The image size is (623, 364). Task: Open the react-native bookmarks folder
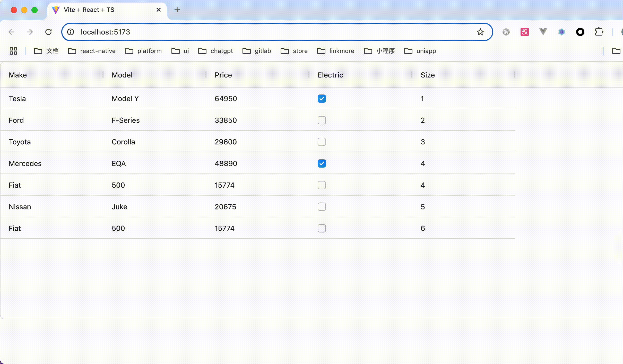coord(92,51)
